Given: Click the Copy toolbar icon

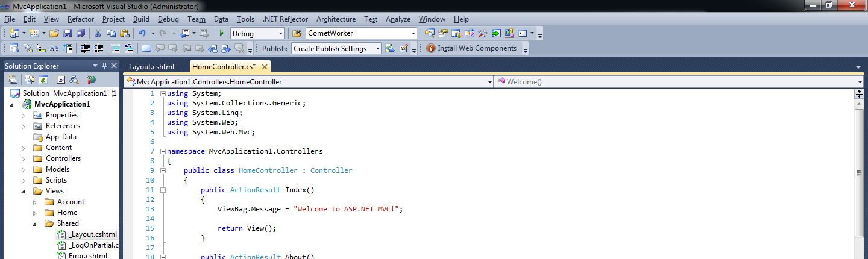Looking at the screenshot, I should click(x=112, y=33).
